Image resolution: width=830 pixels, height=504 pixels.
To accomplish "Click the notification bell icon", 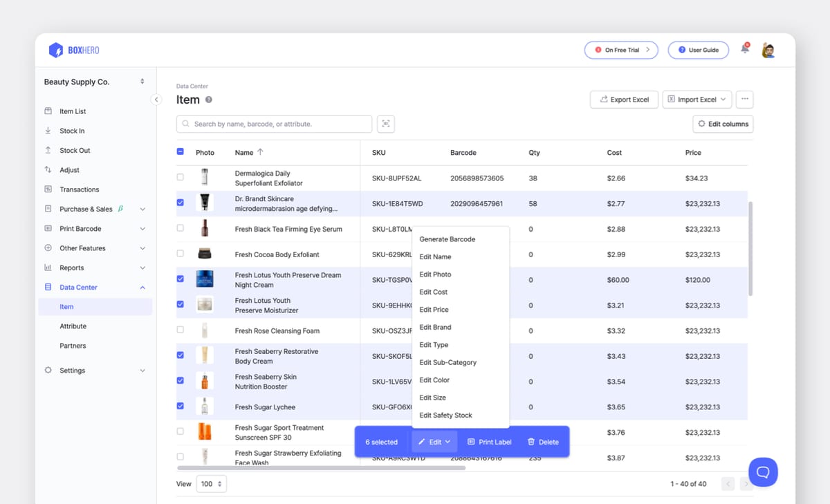I will click(x=744, y=49).
